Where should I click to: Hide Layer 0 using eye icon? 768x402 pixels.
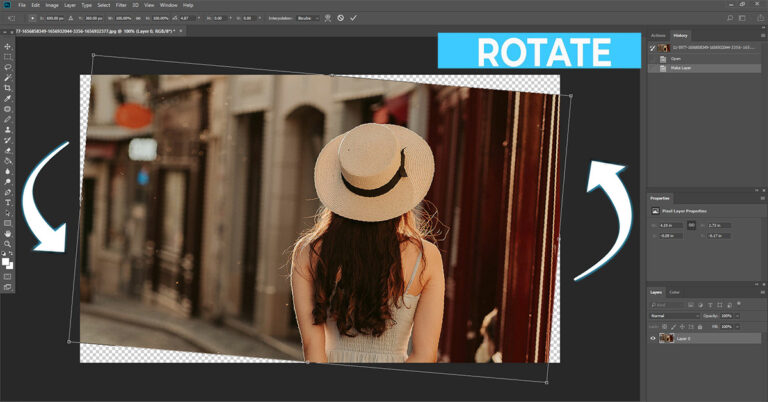tap(654, 338)
